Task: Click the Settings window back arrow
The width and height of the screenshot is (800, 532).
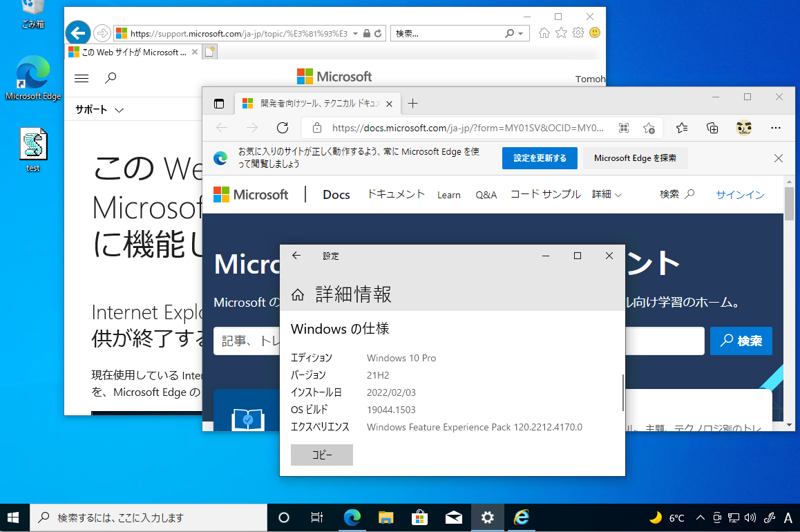Action: pos(296,256)
